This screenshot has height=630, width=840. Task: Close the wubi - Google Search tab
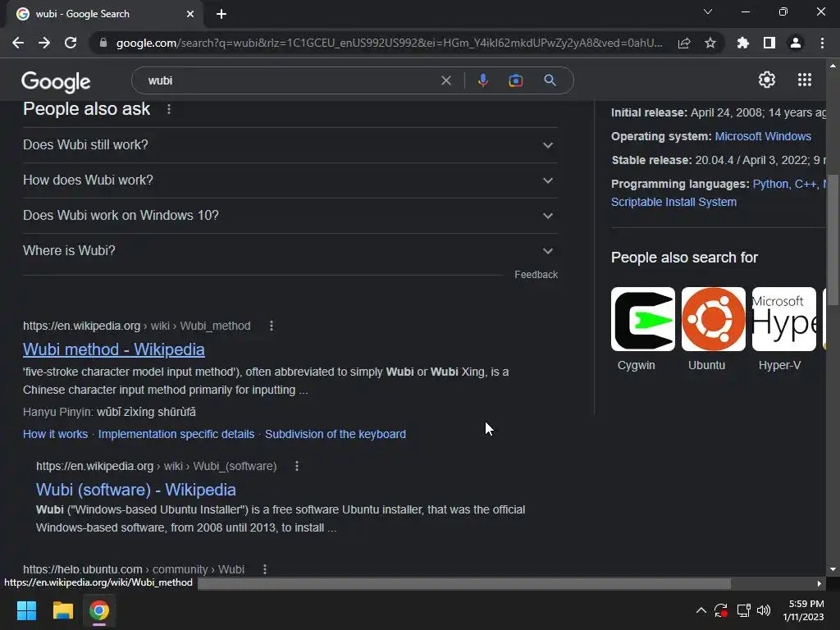tap(190, 14)
